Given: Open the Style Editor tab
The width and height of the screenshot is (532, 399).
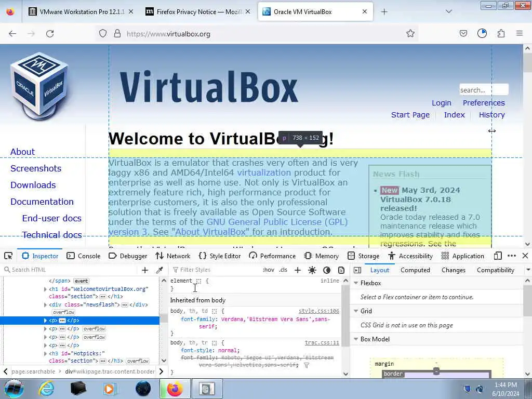Looking at the screenshot, I should [x=220, y=256].
